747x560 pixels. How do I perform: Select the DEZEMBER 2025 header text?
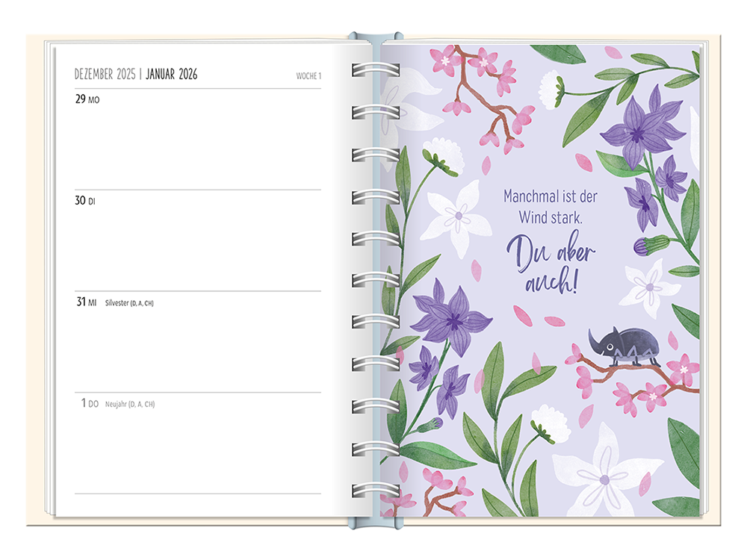pyautogui.click(x=105, y=75)
